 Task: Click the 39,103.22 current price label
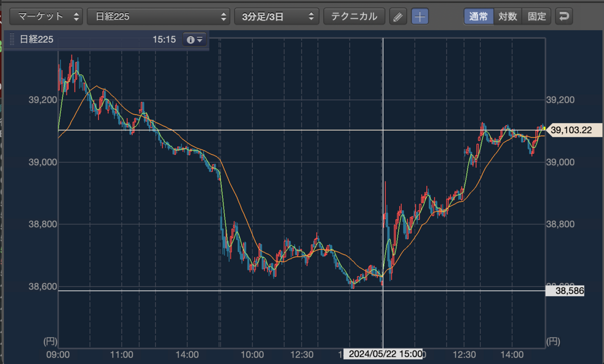point(573,130)
